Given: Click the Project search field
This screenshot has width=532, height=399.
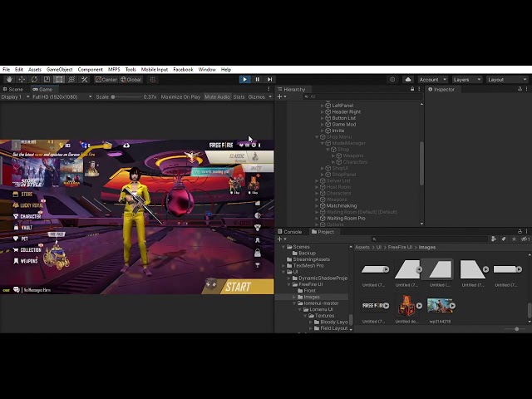Looking at the screenshot, I should 430,239.
